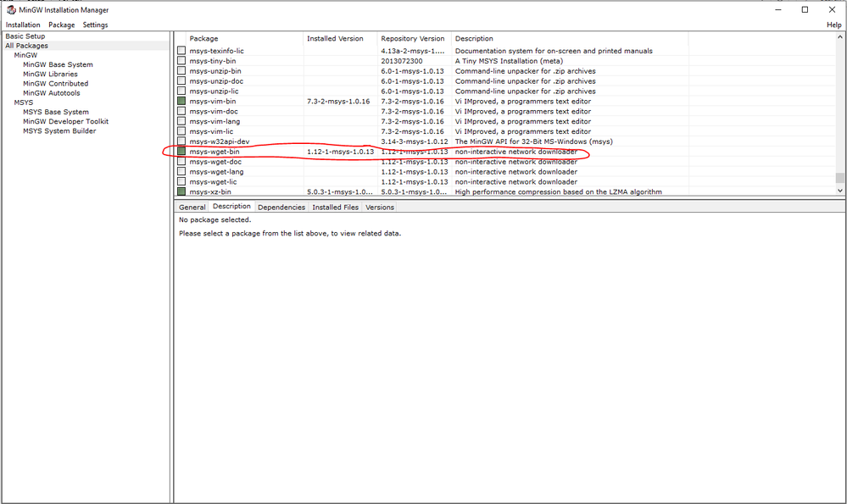
Task: Click description 'The MinGW API for 32-Bit MS-Windows (msys)'
Action: pos(533,142)
